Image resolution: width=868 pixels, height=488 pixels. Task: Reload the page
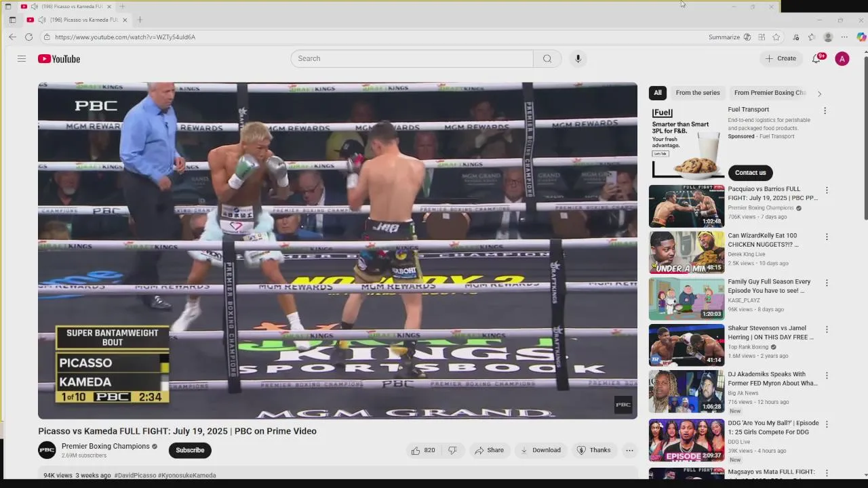pos(28,37)
